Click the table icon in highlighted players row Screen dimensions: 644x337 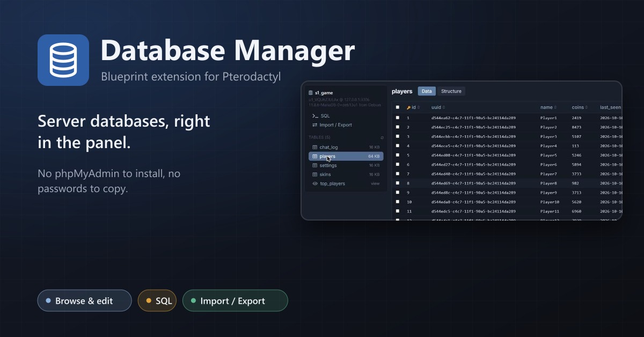click(315, 156)
